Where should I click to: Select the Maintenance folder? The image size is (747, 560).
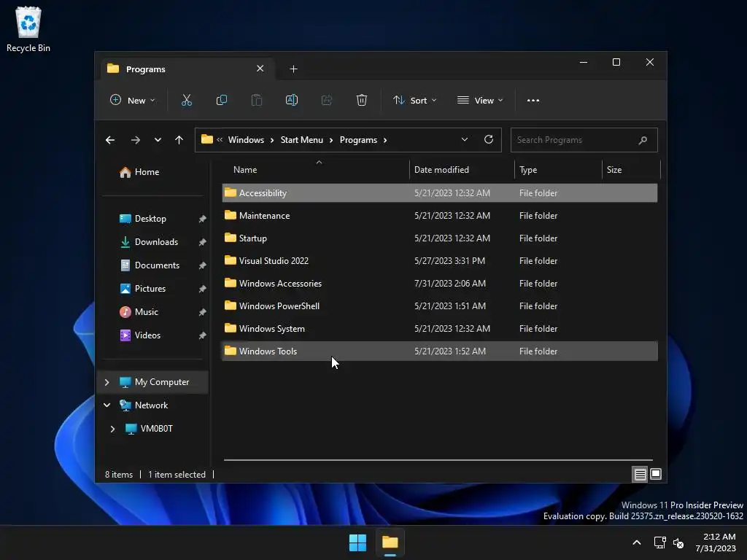(x=440, y=216)
